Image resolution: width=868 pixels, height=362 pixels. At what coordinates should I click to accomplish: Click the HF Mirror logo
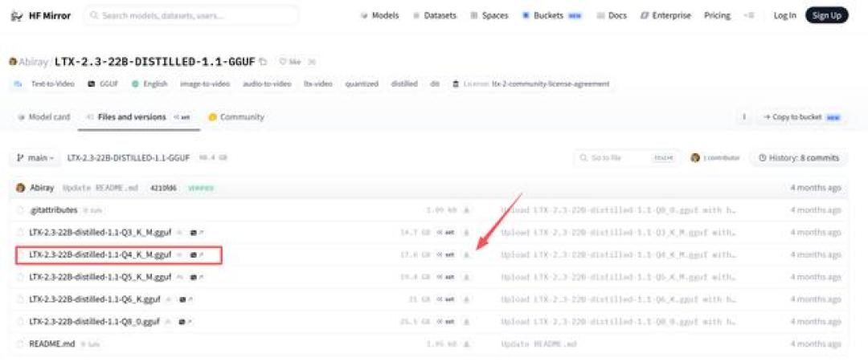tap(41, 15)
